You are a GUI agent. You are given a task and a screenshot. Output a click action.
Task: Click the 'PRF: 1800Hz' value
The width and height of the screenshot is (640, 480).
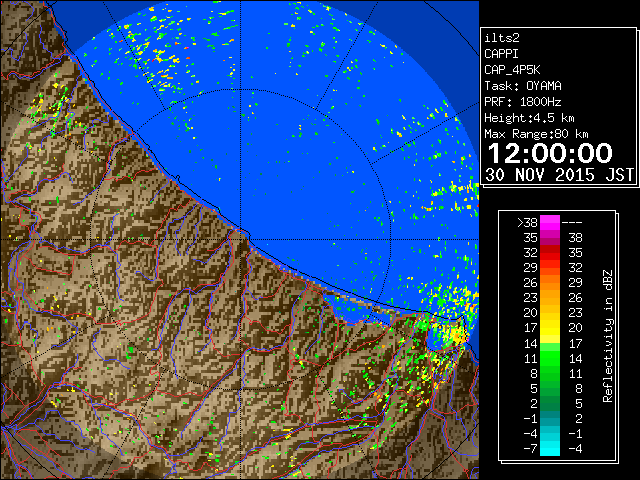(x=523, y=102)
